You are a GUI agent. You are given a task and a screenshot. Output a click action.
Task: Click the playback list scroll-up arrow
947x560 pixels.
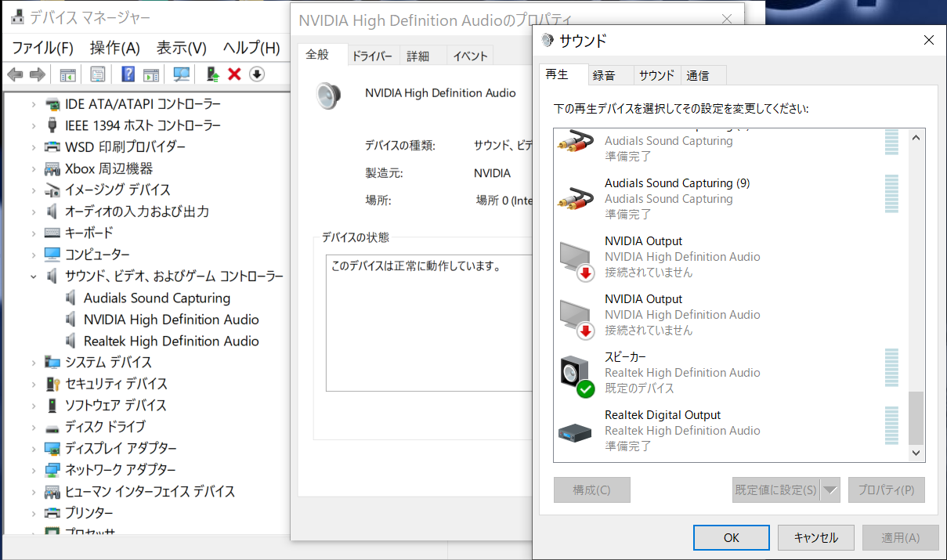916,137
